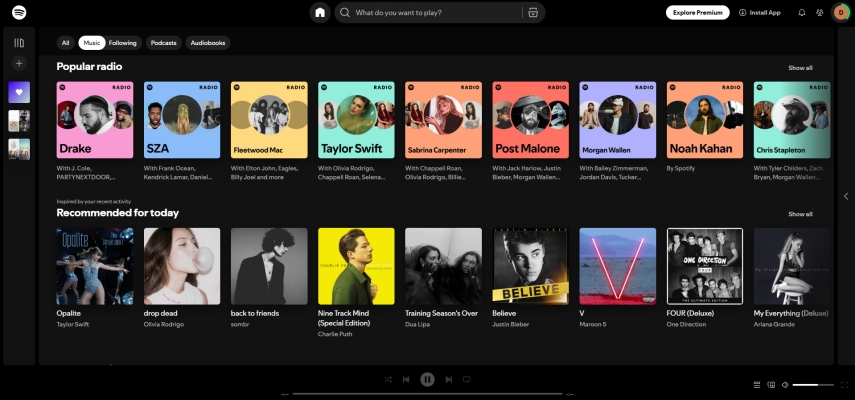Viewport: 855px width, 400px height.
Task: Create a playlist with plus icon
Action: (19, 64)
